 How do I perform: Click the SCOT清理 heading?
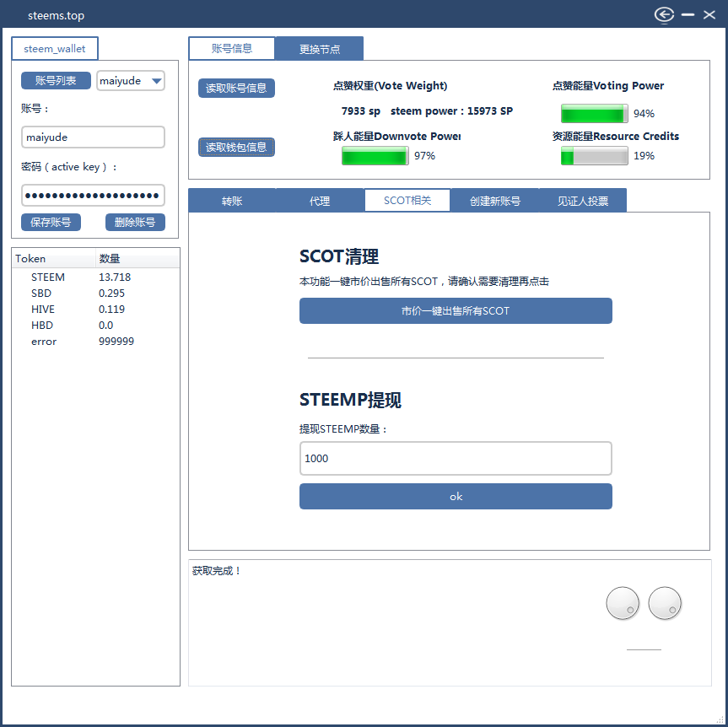(339, 256)
